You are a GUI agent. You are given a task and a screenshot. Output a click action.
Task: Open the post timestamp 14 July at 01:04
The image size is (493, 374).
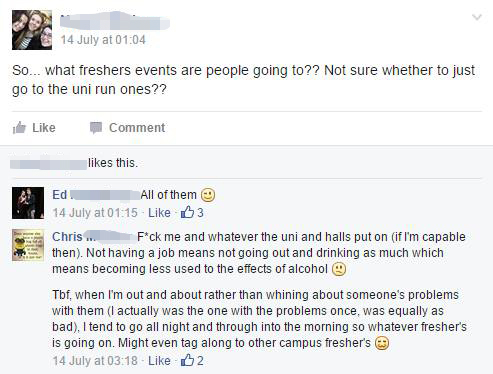point(103,40)
